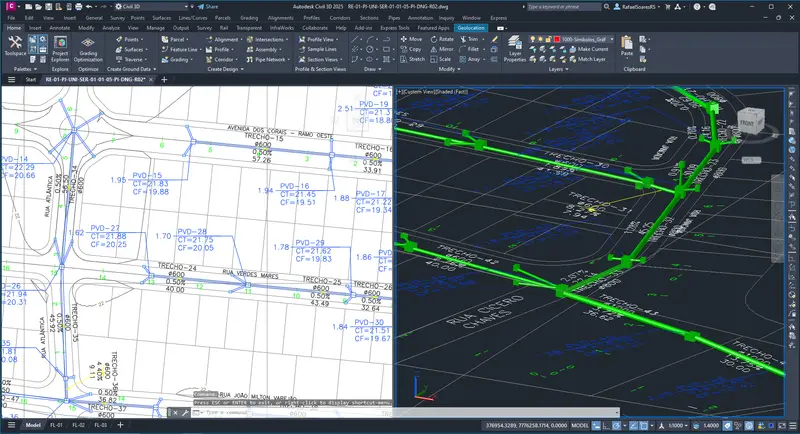Close the RE-01-PI-UNI-SER drawing tab
Image resolution: width=800 pixels, height=434 pixels.
pos(151,80)
